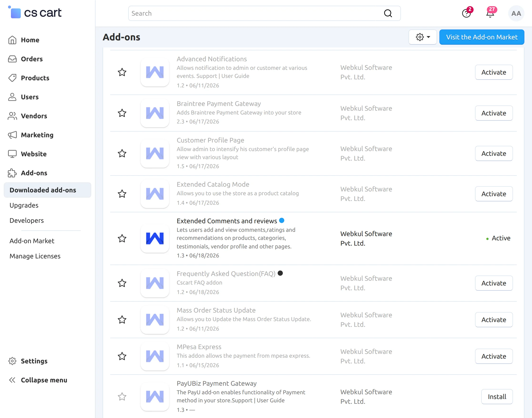Click the CS-Cart logo
Viewport: 532px width, 418px height.
[x=35, y=13]
